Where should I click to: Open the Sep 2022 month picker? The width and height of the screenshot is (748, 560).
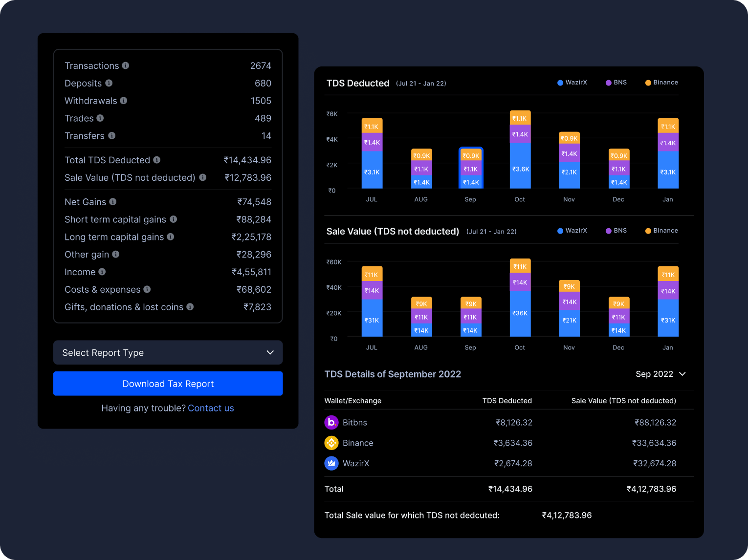coord(660,374)
